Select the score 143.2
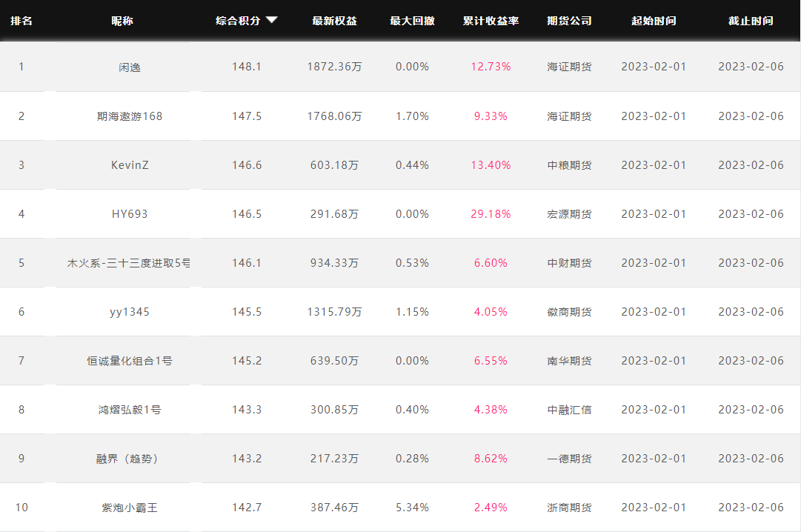 (x=247, y=459)
